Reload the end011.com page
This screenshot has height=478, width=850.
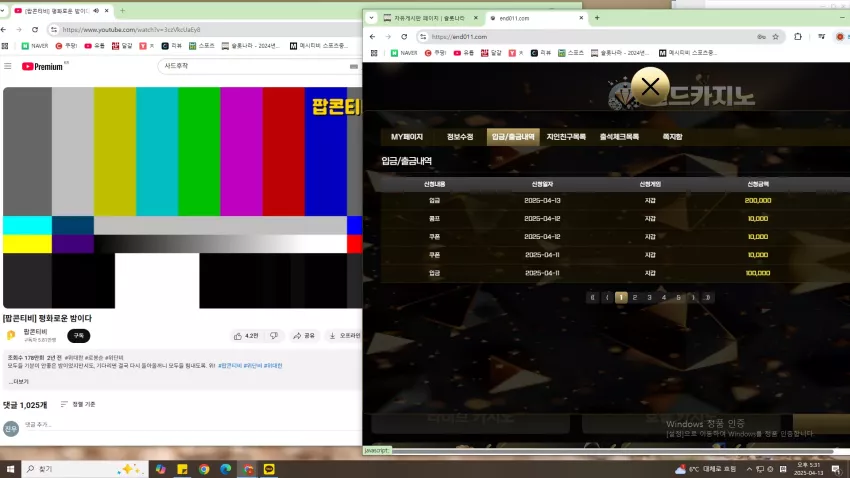[404, 37]
